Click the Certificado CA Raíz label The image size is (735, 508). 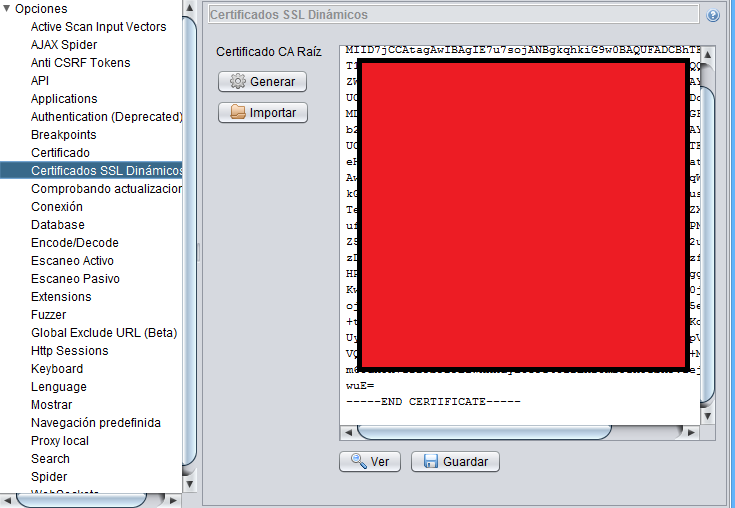coord(269,52)
